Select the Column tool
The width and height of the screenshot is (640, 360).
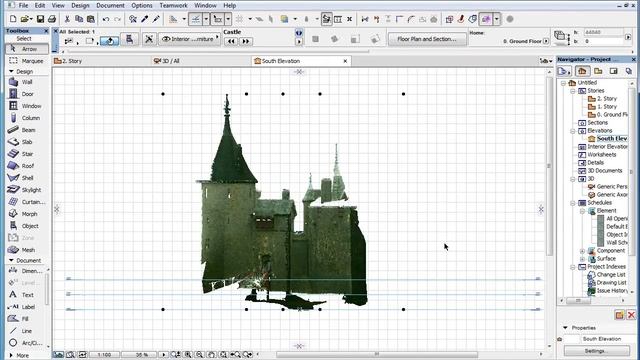click(27, 118)
